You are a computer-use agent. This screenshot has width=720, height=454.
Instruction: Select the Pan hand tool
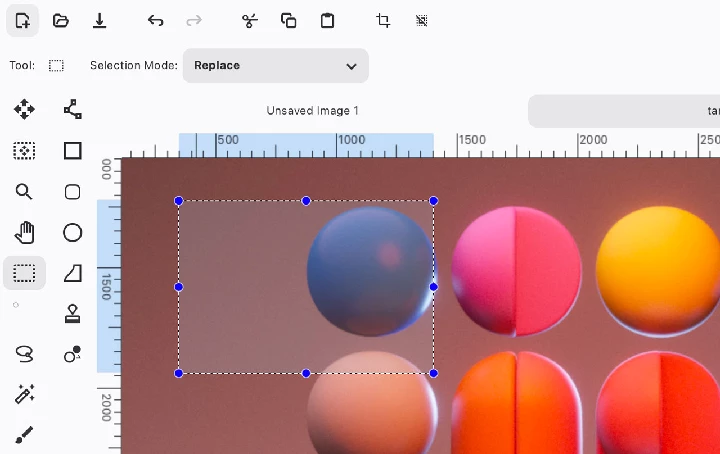24,232
